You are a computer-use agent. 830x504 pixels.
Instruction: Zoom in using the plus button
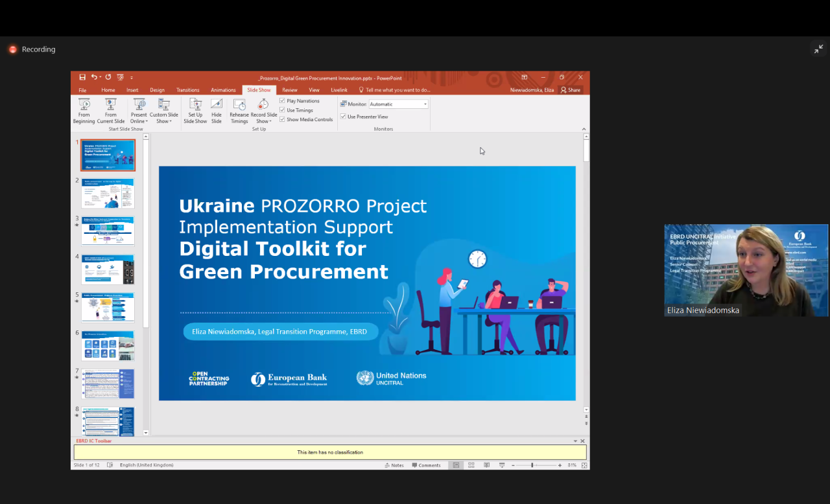point(560,465)
